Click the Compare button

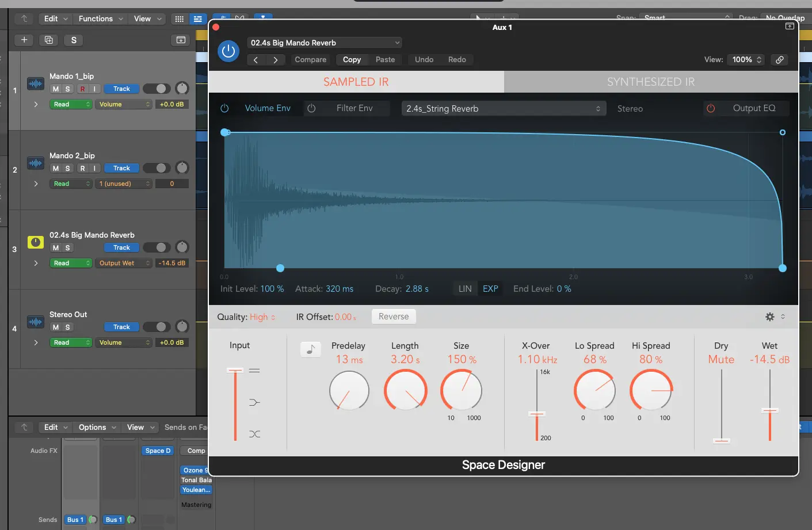coord(310,60)
